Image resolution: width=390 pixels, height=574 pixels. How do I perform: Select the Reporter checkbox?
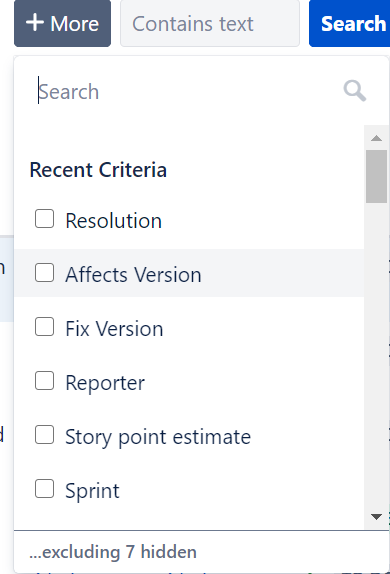tap(44, 381)
